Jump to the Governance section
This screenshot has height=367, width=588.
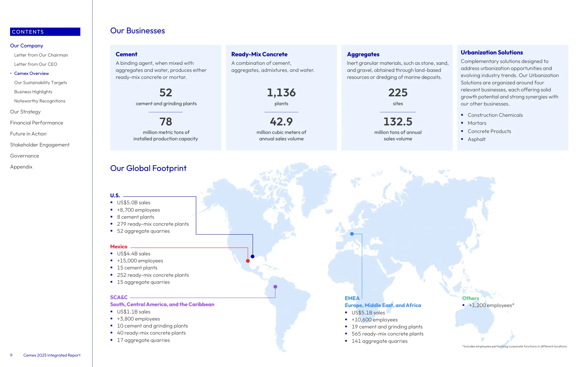pyautogui.click(x=24, y=156)
